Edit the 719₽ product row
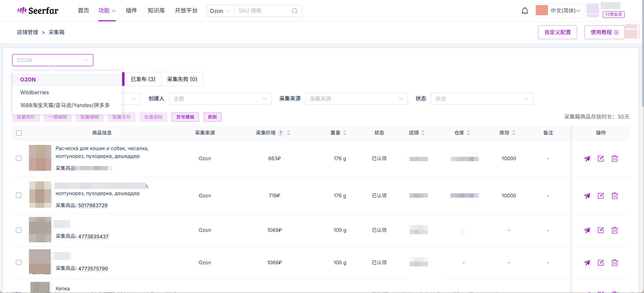This screenshot has height=293, width=644. click(x=601, y=196)
